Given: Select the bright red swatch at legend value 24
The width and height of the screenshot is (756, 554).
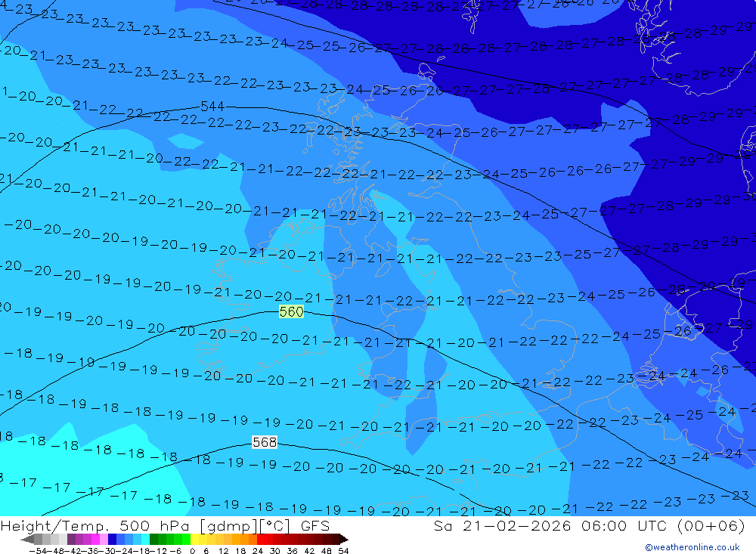Looking at the screenshot, I should pyautogui.click(x=261, y=540).
